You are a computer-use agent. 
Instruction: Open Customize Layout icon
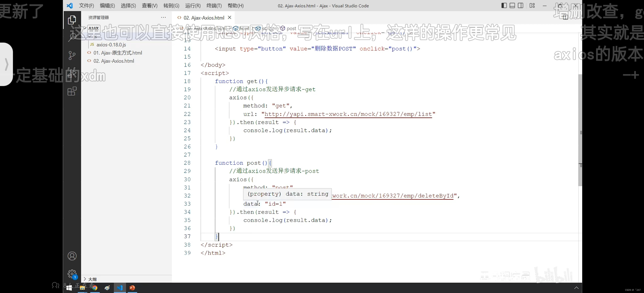pos(532,5)
